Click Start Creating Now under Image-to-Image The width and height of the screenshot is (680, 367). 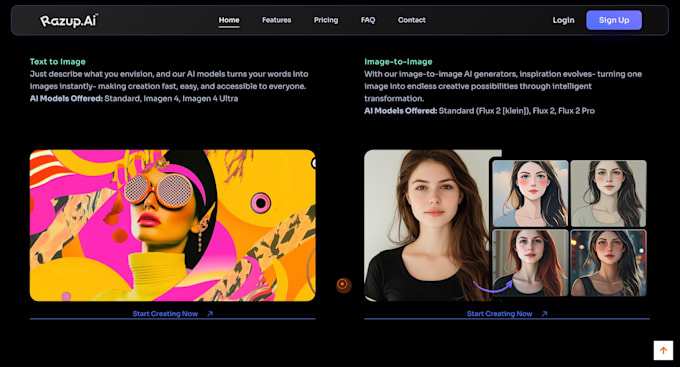click(500, 314)
